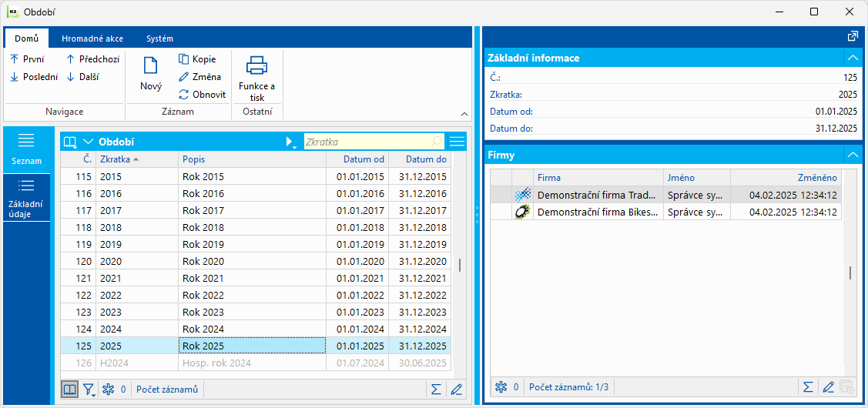
Task: Sort Firmy by the Firma column
Action: [x=598, y=178]
